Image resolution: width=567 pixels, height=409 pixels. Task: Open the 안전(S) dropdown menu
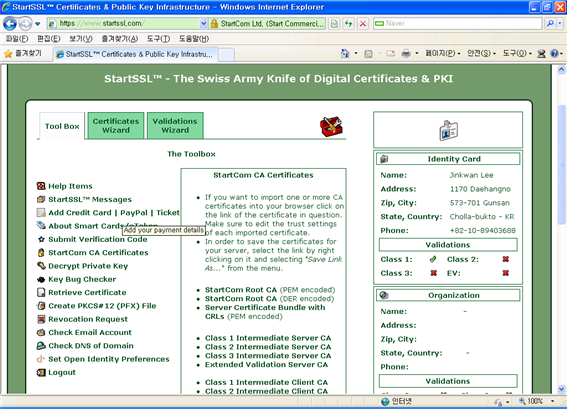pos(481,54)
